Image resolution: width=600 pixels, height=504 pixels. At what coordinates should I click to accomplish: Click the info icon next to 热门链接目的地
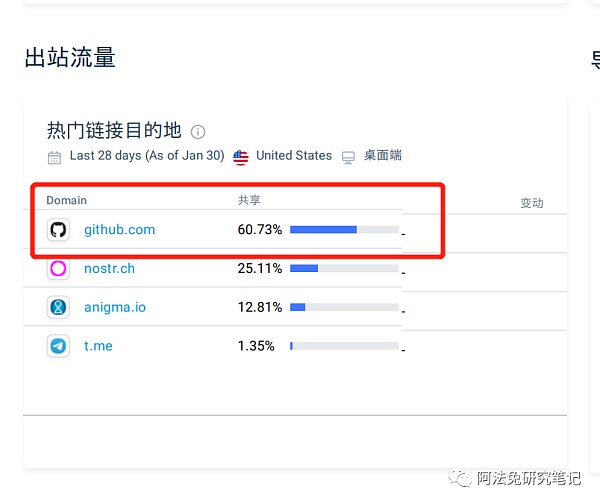tap(198, 132)
